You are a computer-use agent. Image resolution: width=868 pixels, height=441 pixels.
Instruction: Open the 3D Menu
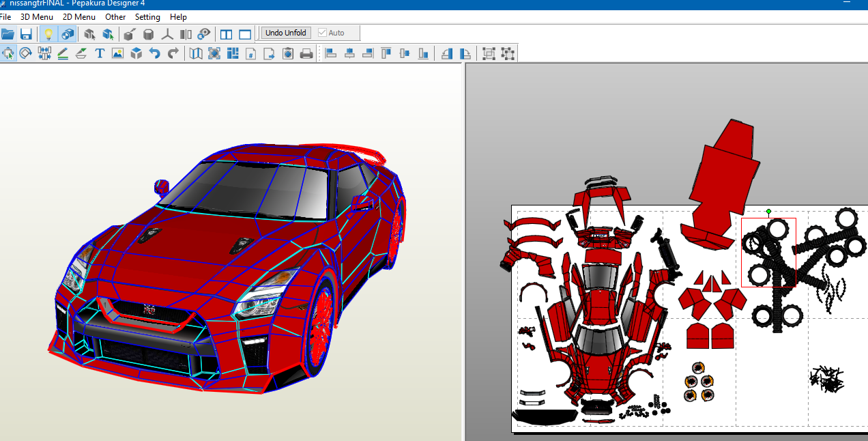[37, 16]
